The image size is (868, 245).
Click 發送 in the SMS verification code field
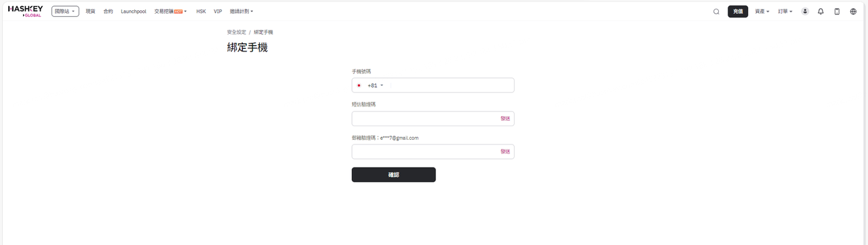point(505,119)
